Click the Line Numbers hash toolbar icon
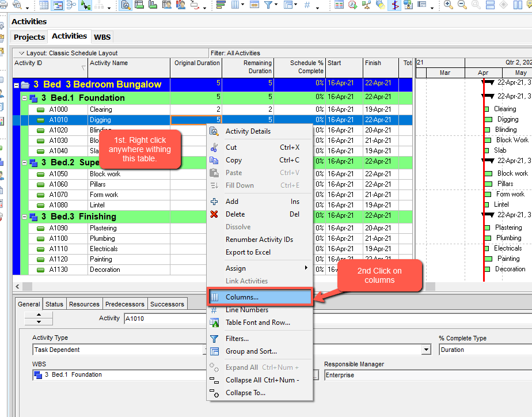 click(307, 5)
